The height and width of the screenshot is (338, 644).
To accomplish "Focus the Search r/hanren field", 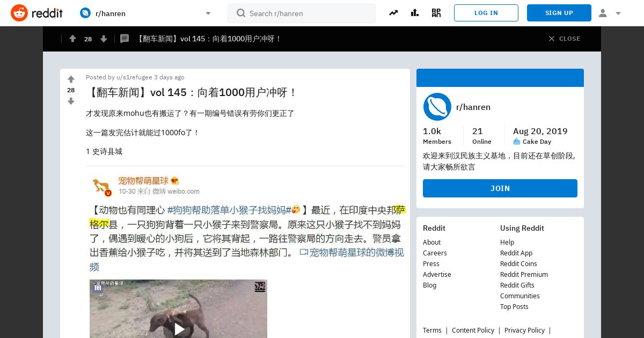I will (x=302, y=13).
